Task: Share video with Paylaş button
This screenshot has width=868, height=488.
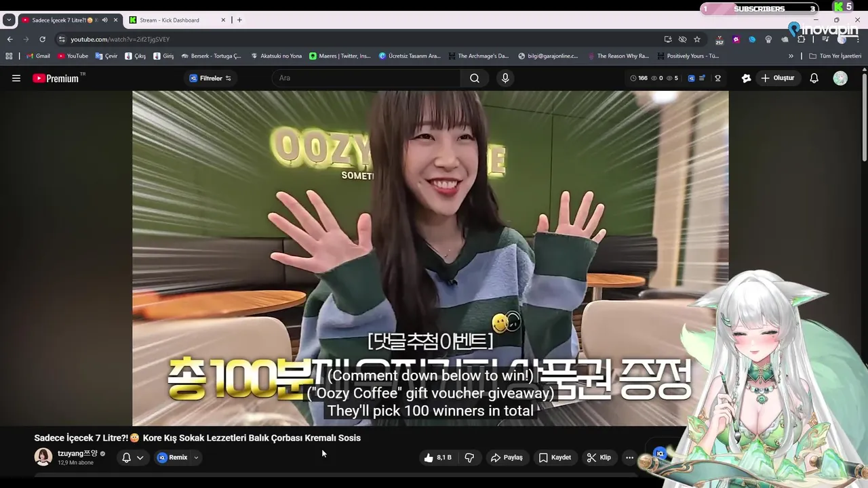Action: 507,457
